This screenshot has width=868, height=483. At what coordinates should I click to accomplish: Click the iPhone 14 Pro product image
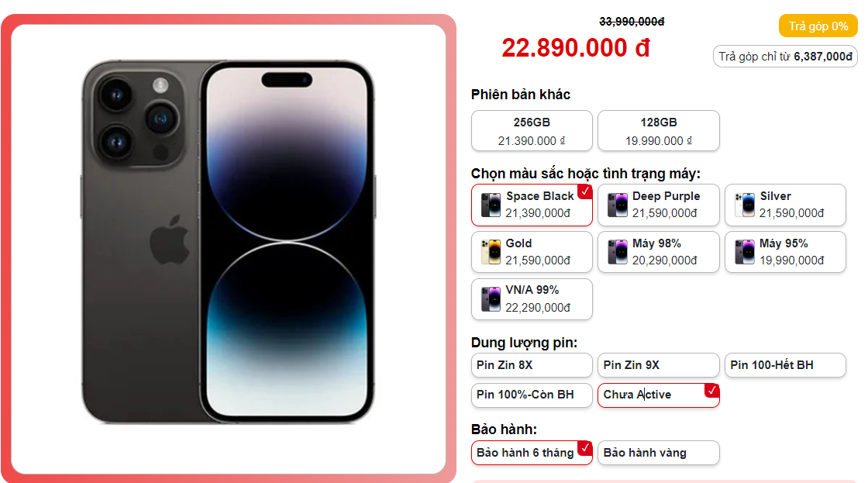pos(228,242)
